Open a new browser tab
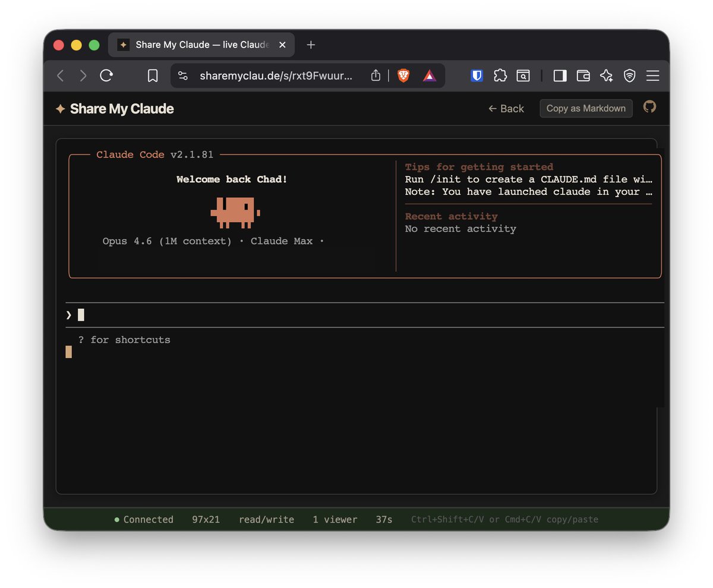The image size is (713, 588). 311,45
